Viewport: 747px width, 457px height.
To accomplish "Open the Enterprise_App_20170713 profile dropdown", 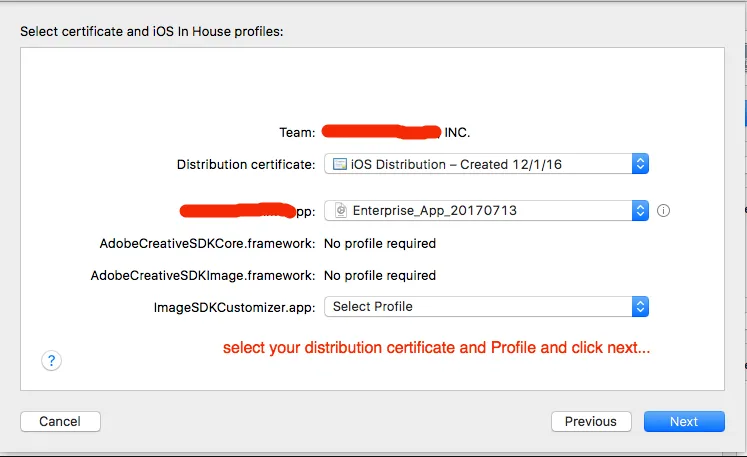I will (x=487, y=211).
